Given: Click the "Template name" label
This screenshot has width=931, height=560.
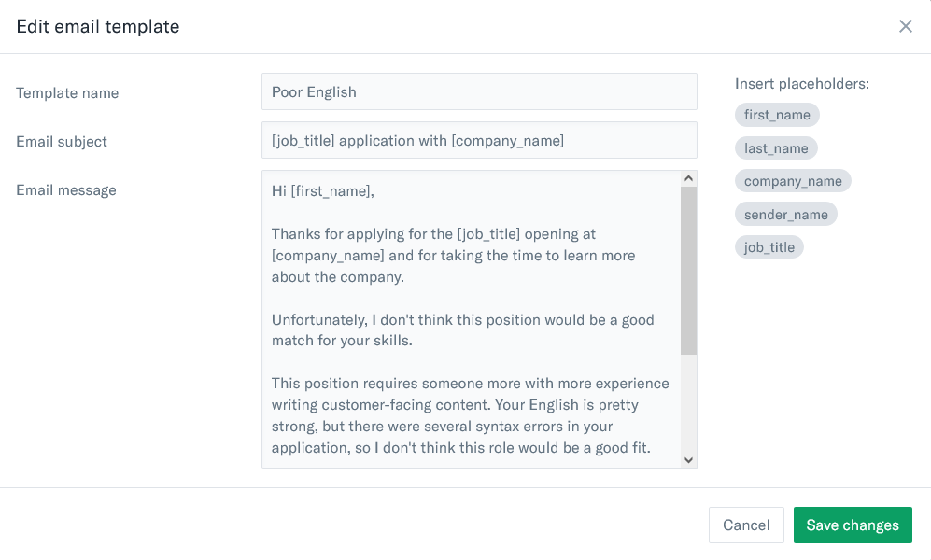Looking at the screenshot, I should tap(67, 93).
